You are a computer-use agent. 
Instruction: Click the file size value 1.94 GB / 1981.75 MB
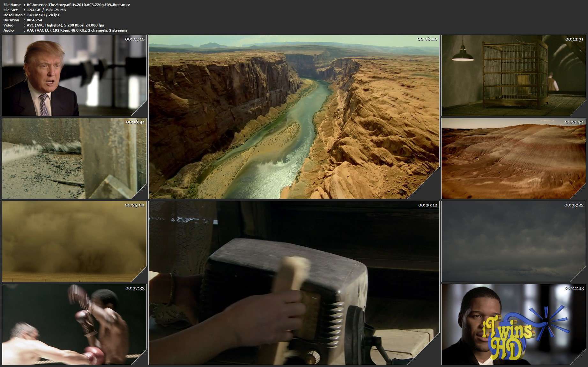point(46,10)
